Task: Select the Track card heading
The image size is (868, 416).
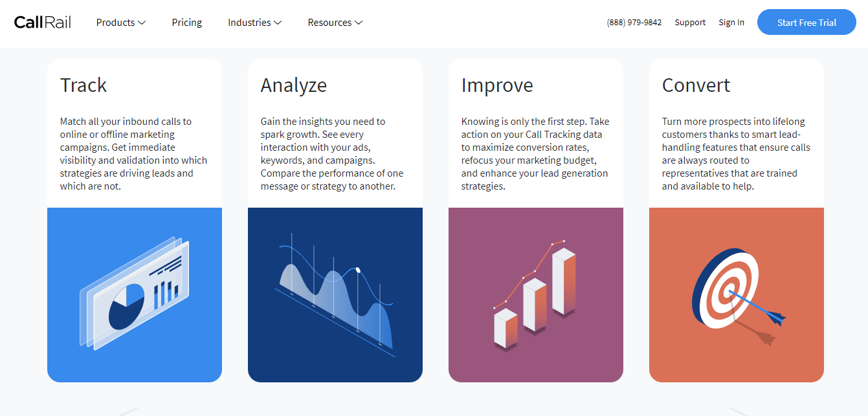Action: coord(83,85)
